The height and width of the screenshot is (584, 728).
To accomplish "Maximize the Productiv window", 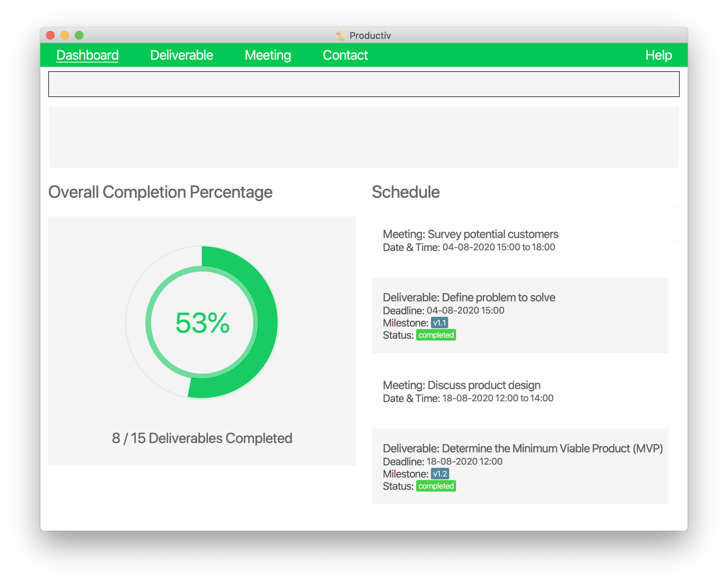I will coord(79,35).
